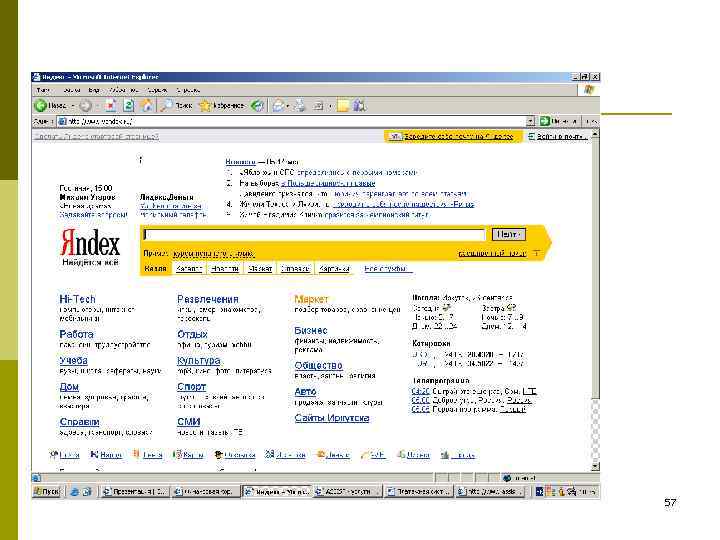The width and height of the screenshot is (720, 540).
Task: Select the Маркет search tab
Action: click(x=260, y=269)
